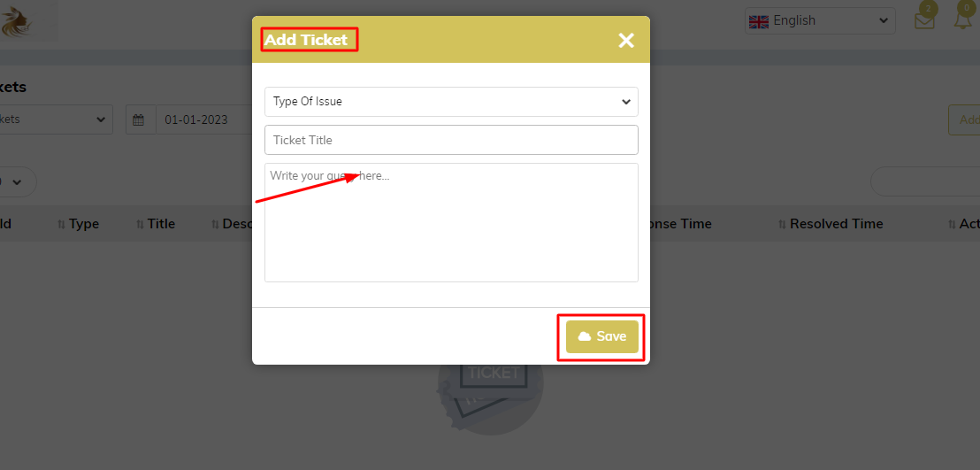Image resolution: width=980 pixels, height=470 pixels.
Task: Click the site logo at top left
Action: point(17,22)
